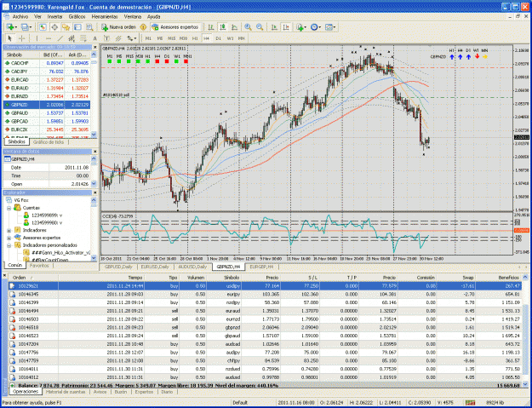Select order 10146345 eurjpy row
The width and height of the screenshot is (532, 408).
tap(265, 295)
